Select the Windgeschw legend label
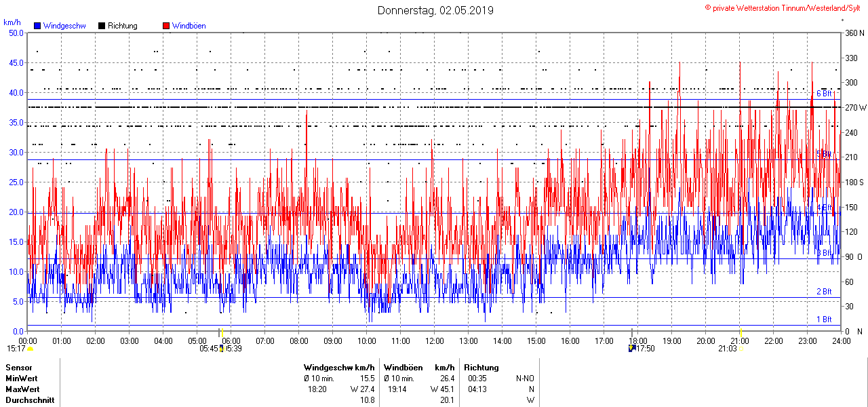Screen dimensions: 868x407 (64, 26)
